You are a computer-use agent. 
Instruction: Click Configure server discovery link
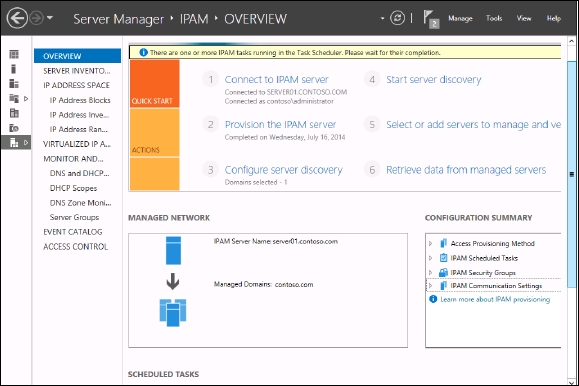click(284, 170)
